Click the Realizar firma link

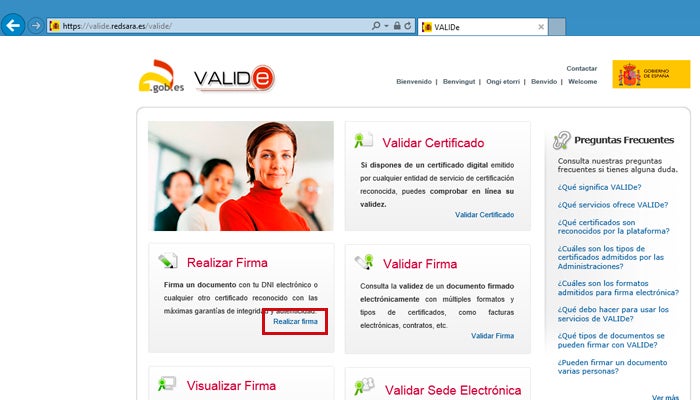coord(295,321)
